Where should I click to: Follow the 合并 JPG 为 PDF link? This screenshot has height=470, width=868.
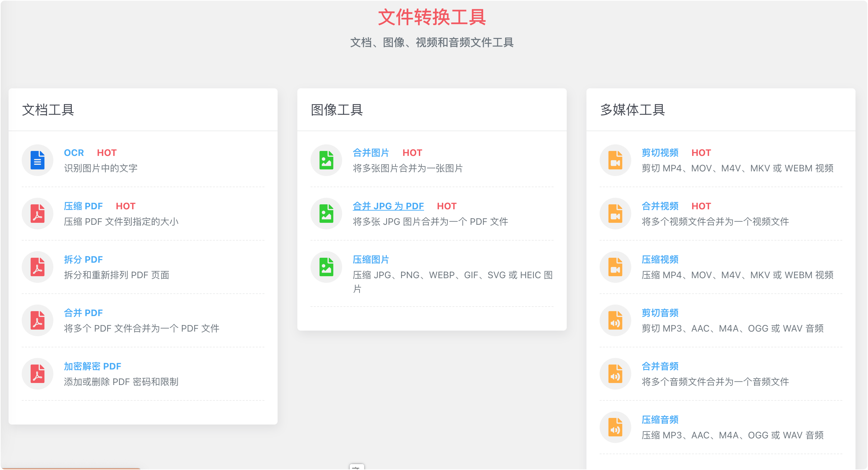tap(388, 206)
